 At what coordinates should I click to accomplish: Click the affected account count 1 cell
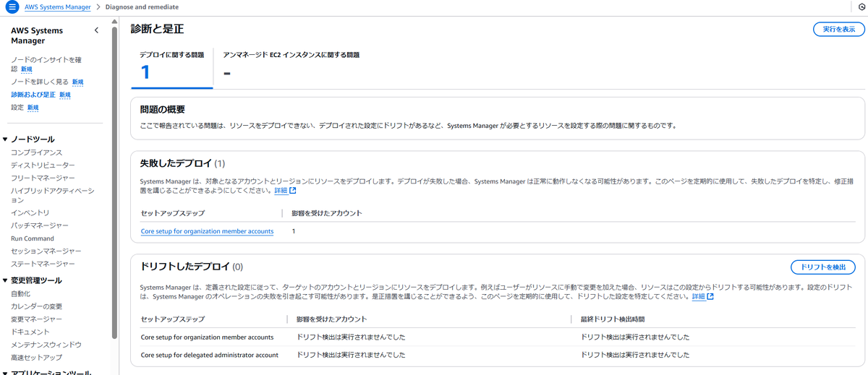tap(294, 231)
